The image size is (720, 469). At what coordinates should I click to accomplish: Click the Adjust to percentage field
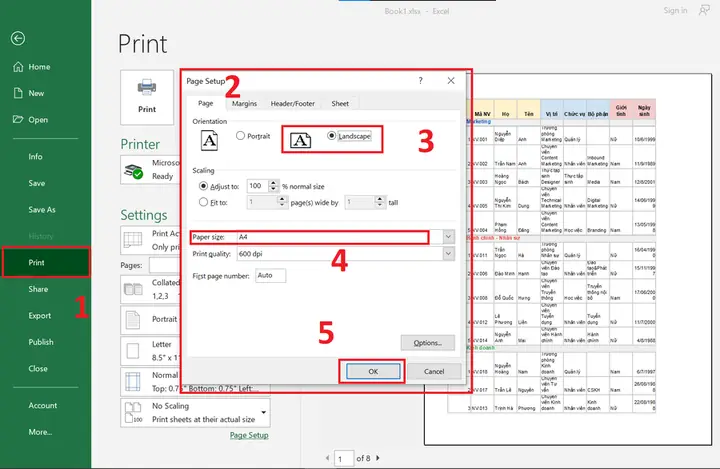click(x=258, y=186)
